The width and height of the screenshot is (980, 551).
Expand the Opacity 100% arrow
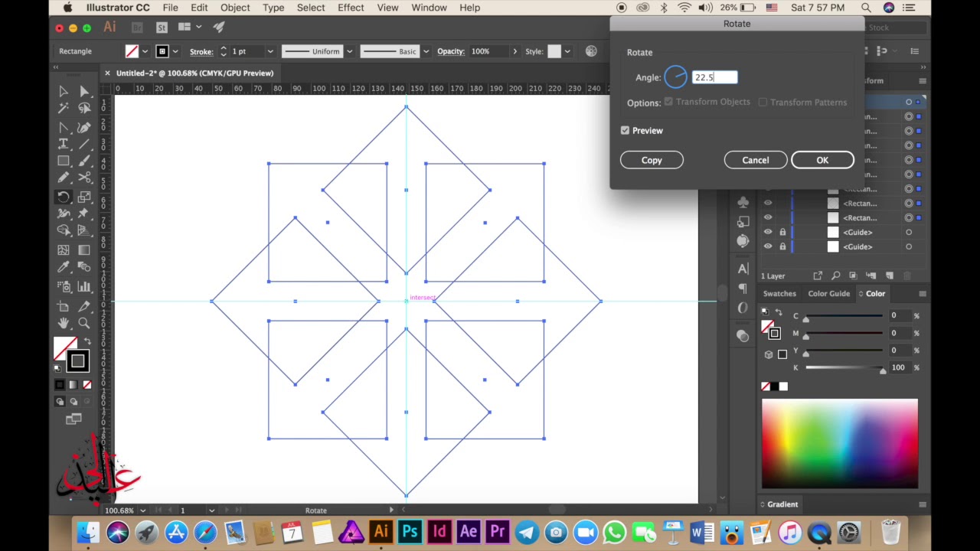tap(514, 51)
